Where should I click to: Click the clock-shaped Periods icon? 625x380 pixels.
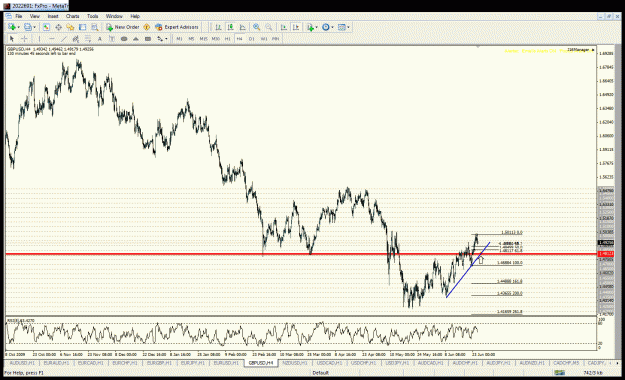pyautogui.click(x=326, y=27)
